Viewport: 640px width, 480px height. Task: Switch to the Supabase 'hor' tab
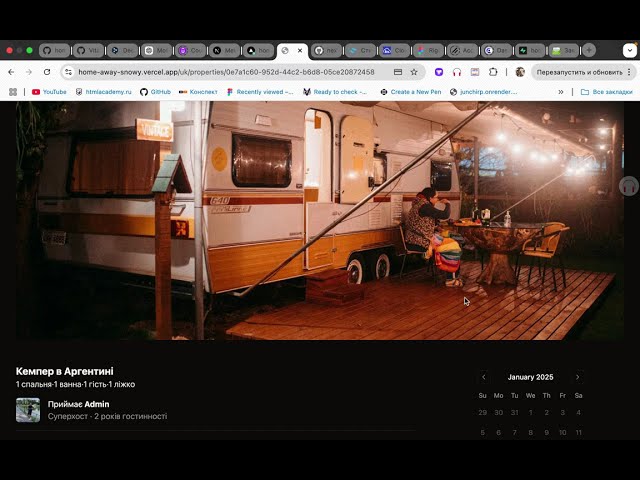(530, 51)
